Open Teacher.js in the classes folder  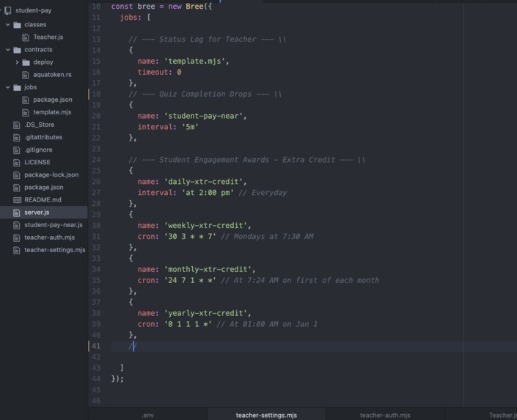pyautogui.click(x=48, y=37)
